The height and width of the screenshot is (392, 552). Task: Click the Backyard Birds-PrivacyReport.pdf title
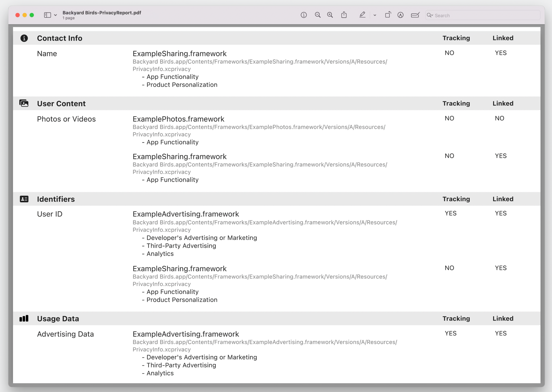[102, 13]
